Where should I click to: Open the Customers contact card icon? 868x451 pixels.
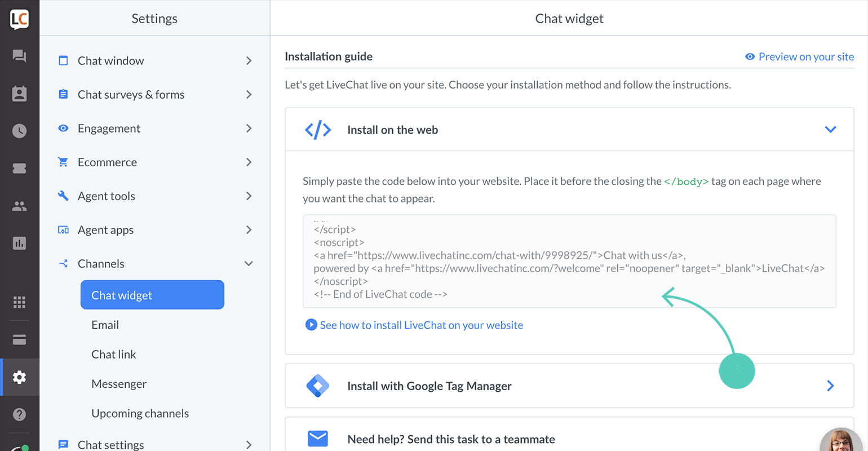(x=19, y=94)
